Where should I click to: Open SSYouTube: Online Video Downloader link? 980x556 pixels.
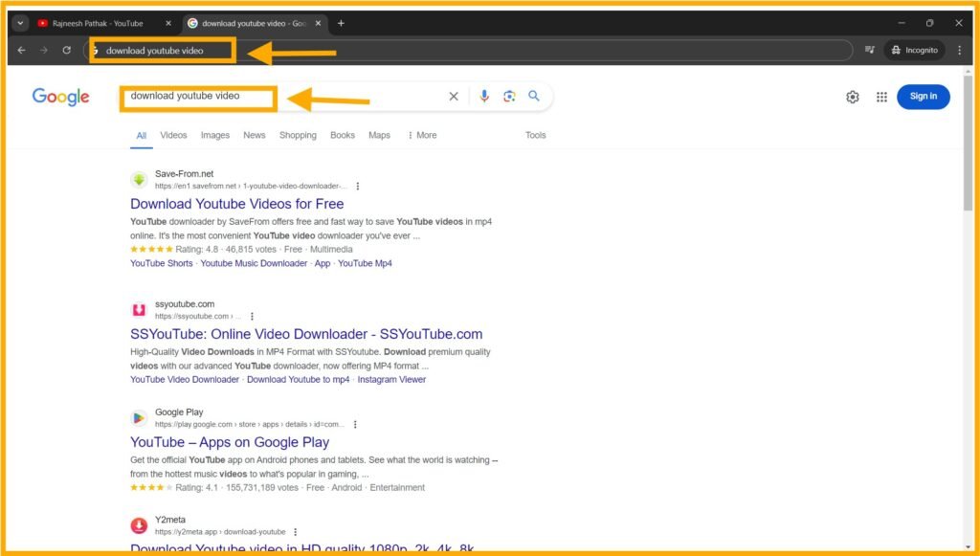pos(306,334)
